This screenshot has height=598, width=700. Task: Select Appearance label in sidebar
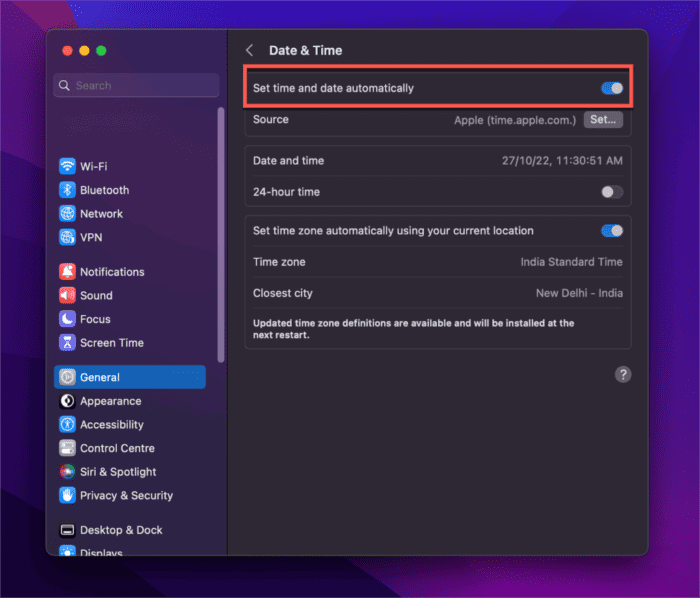111,401
